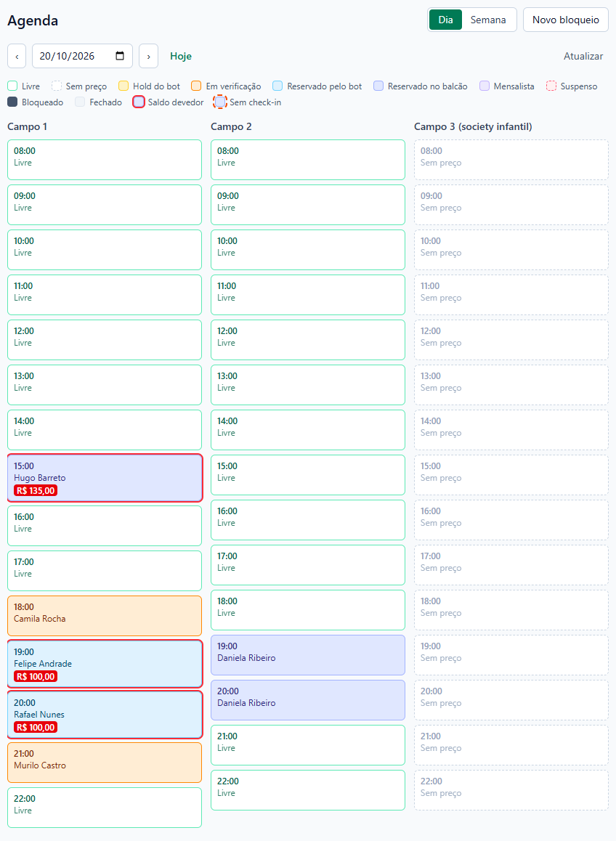Select the free 22:00 slot on Campo 1
This screenshot has width=616, height=841.
[105, 807]
